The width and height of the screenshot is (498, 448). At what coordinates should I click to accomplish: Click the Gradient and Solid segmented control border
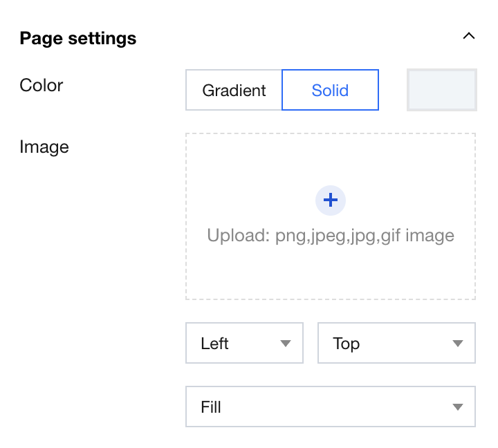[234, 71]
